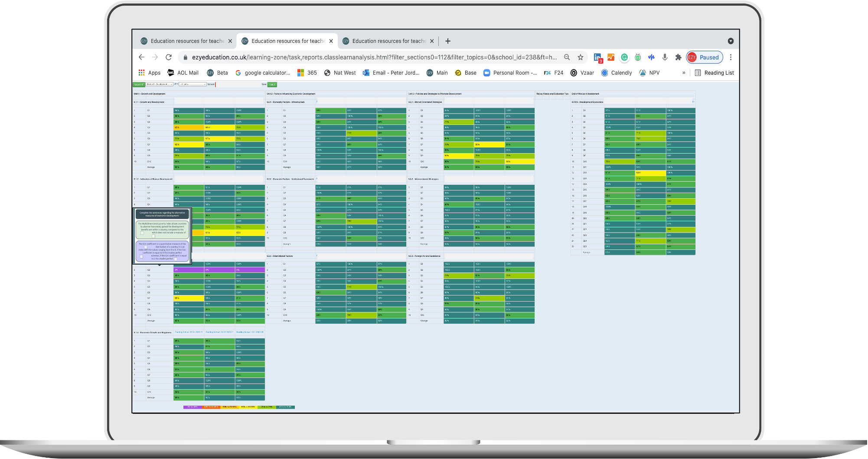Switch to the first Education resources tab

pyautogui.click(x=187, y=41)
